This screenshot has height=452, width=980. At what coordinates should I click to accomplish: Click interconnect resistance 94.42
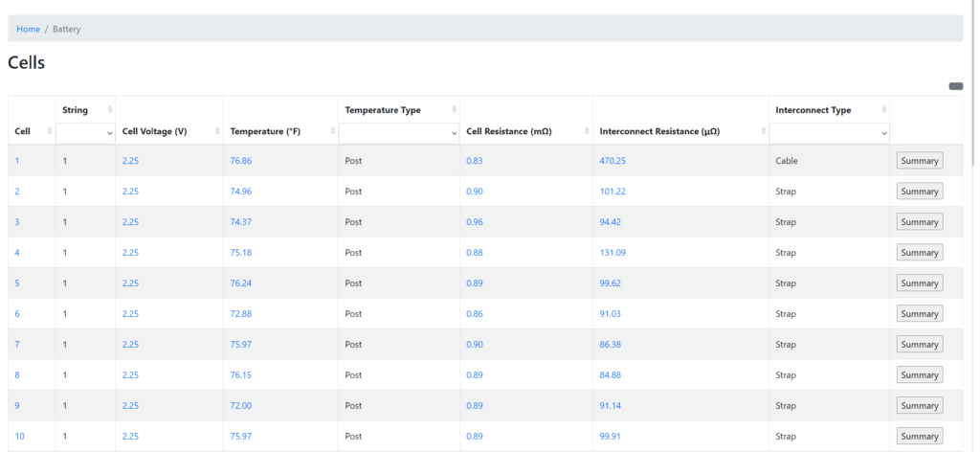click(x=610, y=222)
